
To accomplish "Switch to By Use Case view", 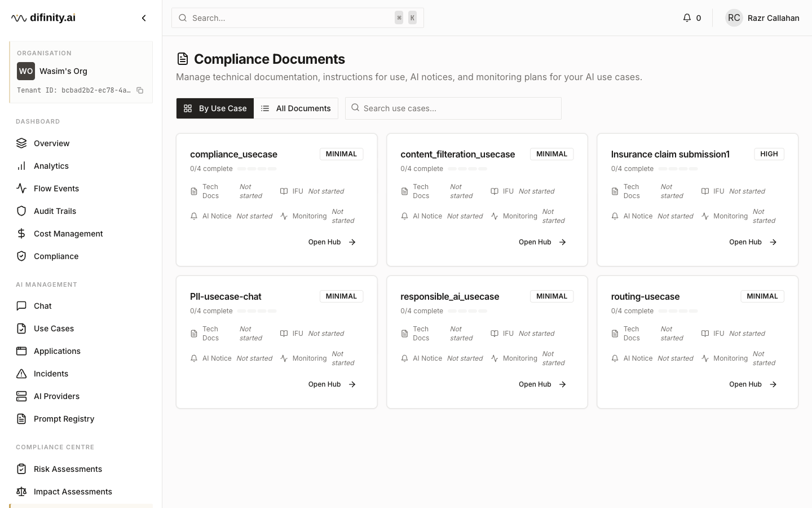I will pos(215,108).
